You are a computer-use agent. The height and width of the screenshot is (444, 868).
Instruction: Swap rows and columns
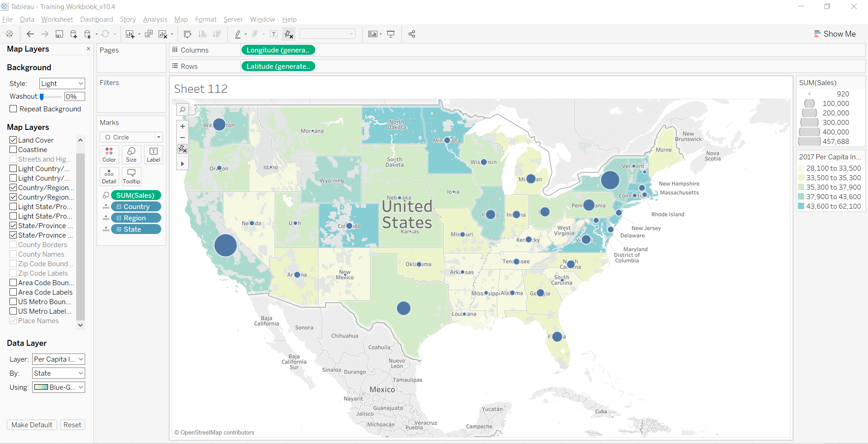pyautogui.click(x=188, y=34)
